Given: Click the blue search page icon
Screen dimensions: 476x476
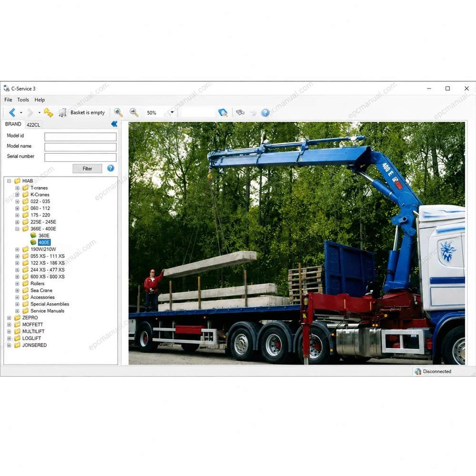Looking at the screenshot, I should click(223, 113).
